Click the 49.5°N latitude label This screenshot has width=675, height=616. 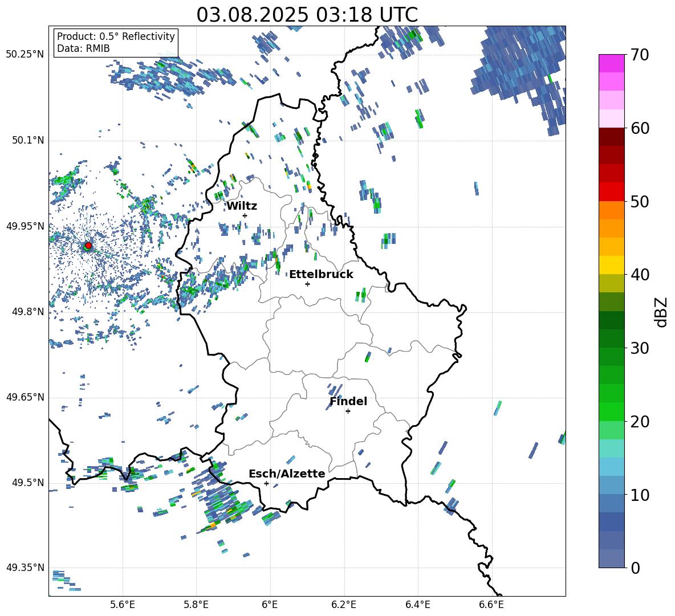28,482
